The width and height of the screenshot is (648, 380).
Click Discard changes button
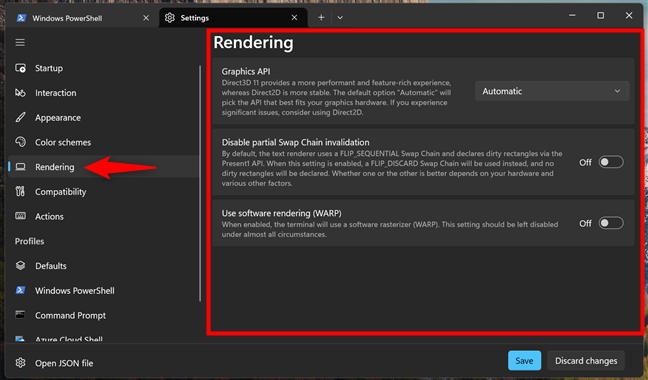click(x=586, y=361)
